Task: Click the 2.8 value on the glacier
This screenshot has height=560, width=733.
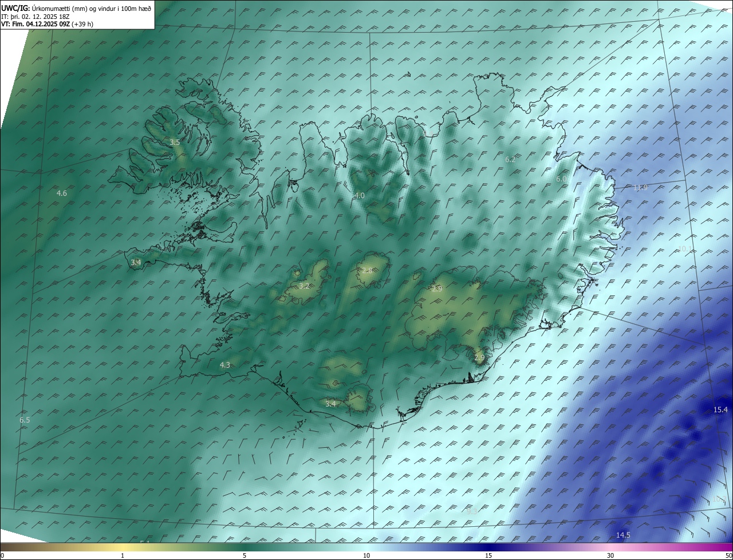Action: click(368, 270)
